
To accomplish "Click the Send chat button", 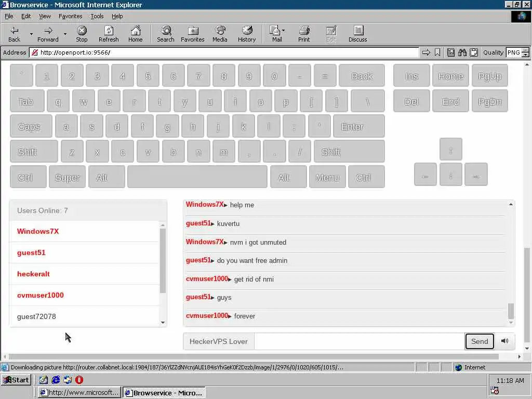I will 480,341.
